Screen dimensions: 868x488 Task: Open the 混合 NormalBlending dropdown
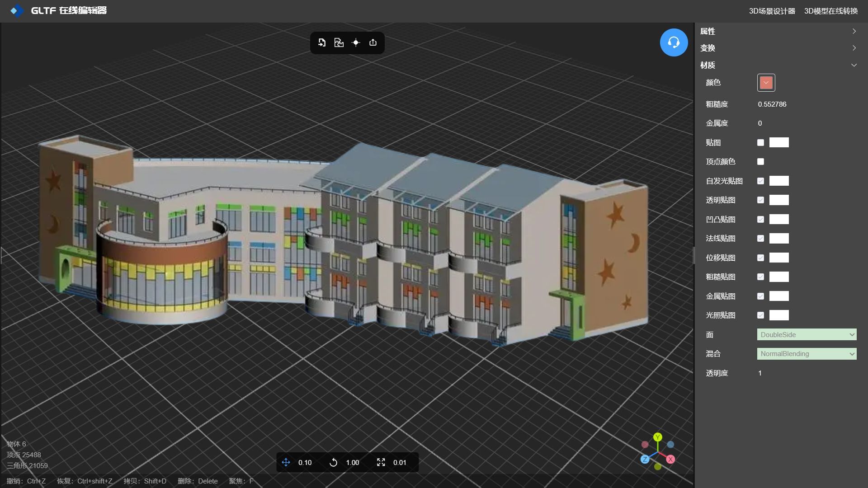pos(807,354)
